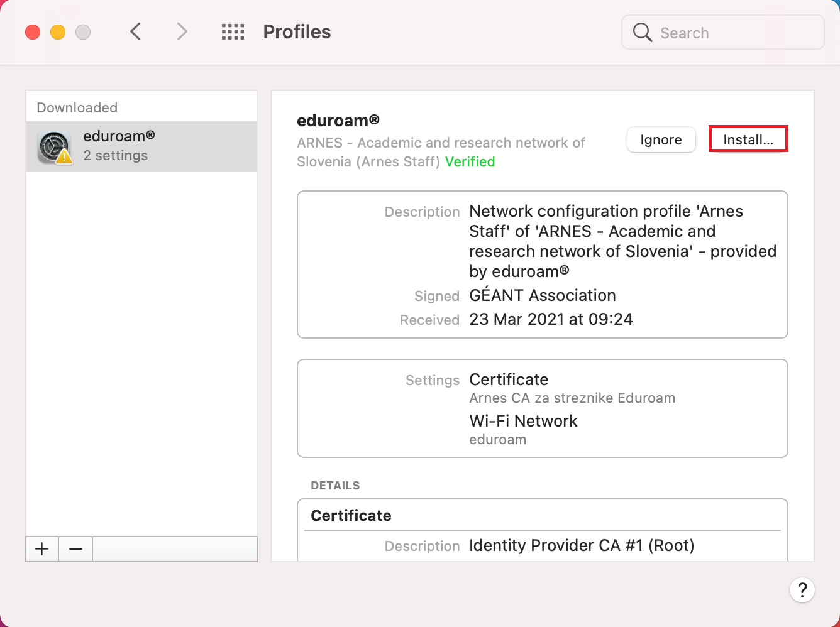Open help with question mark button
The width and height of the screenshot is (840, 627).
(802, 590)
